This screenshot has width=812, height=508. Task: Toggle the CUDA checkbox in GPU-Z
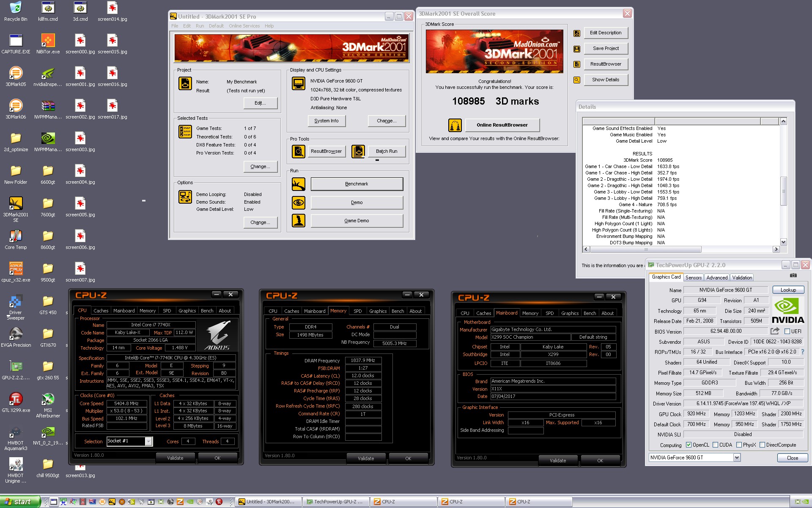pos(715,445)
